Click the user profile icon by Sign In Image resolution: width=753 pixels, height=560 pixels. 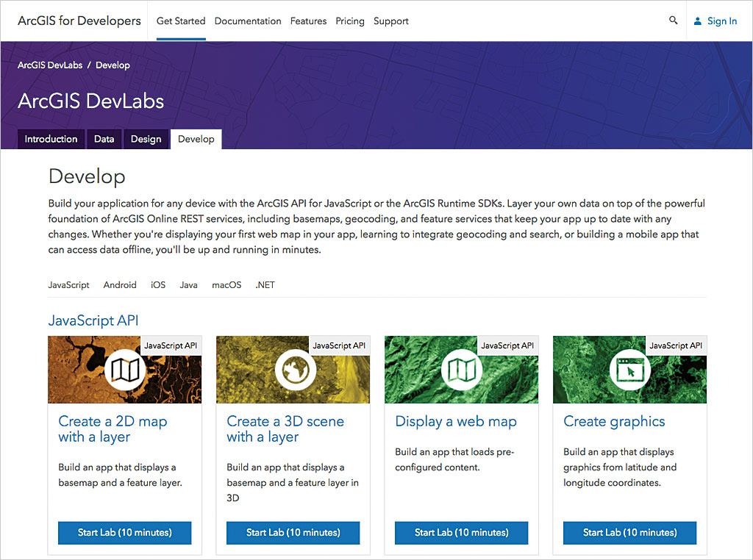point(697,21)
